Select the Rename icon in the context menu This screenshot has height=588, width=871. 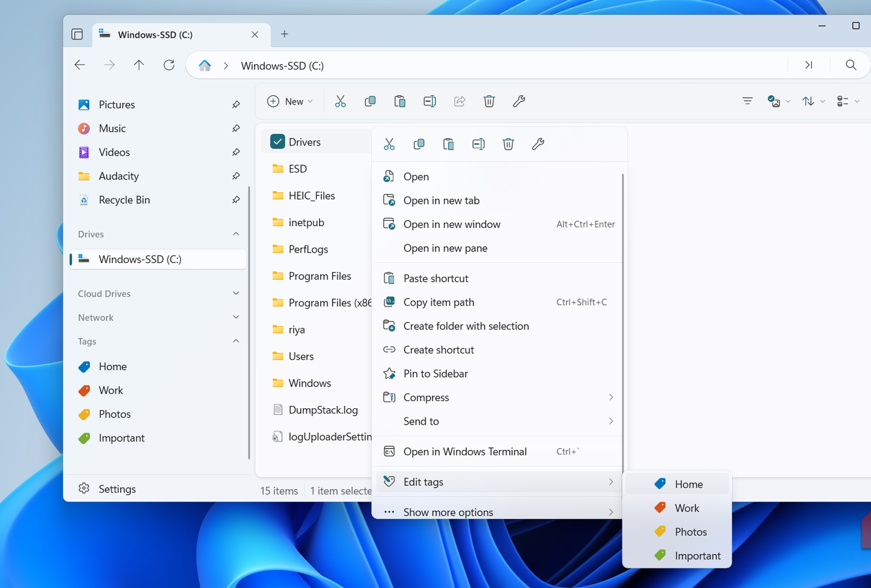click(x=478, y=144)
